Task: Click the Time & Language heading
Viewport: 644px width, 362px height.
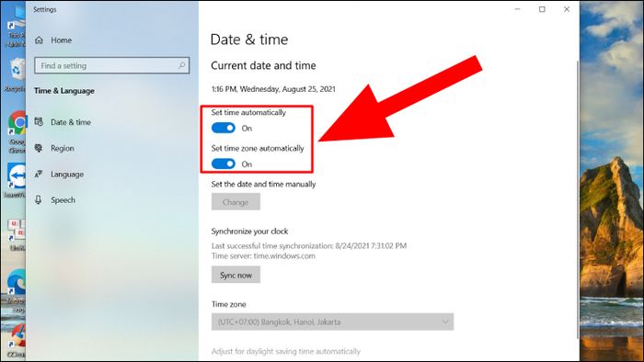Action: click(x=64, y=91)
